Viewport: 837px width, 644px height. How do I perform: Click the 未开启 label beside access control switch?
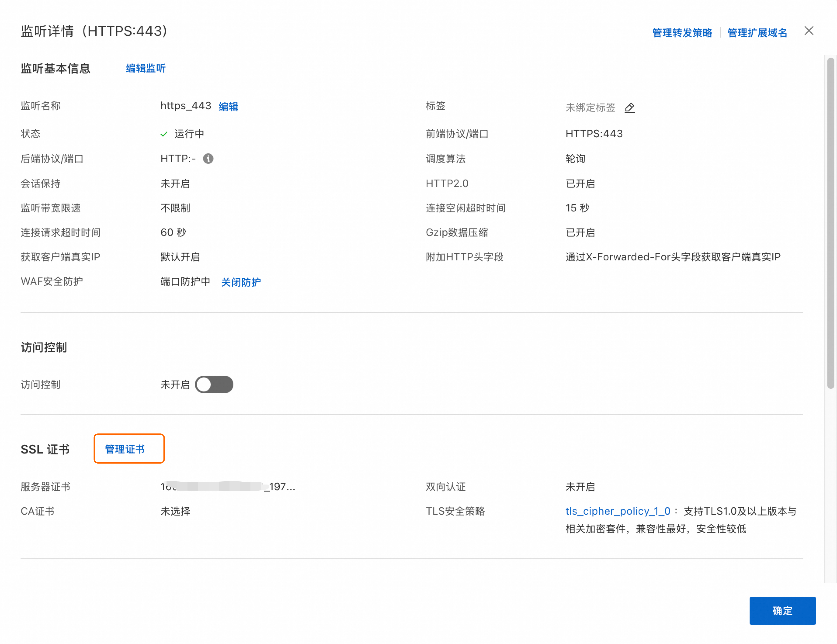(175, 384)
